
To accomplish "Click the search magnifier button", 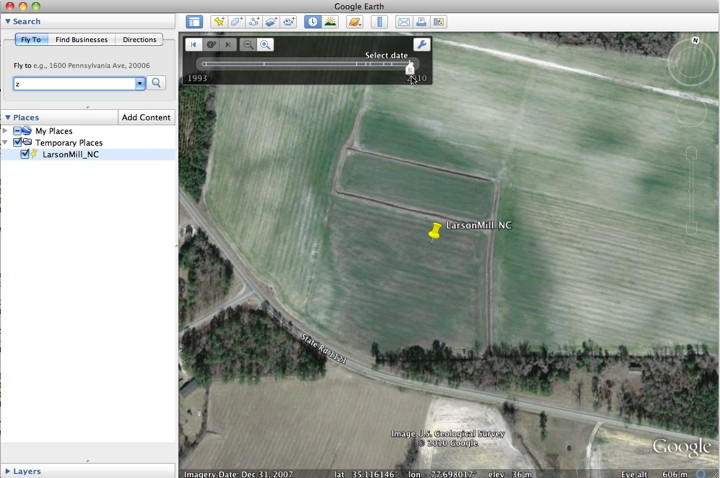I will (x=157, y=83).
